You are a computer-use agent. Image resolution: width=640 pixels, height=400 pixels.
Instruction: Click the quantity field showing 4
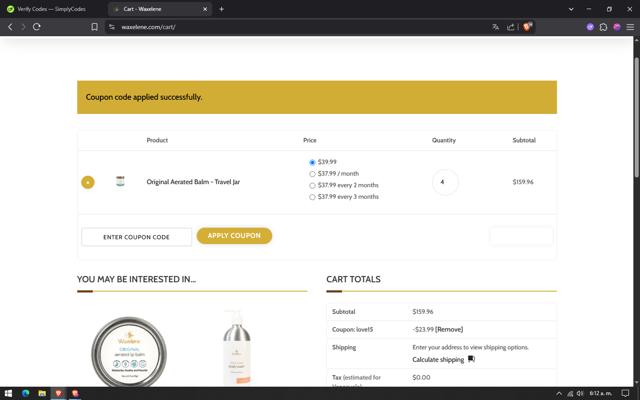click(445, 182)
